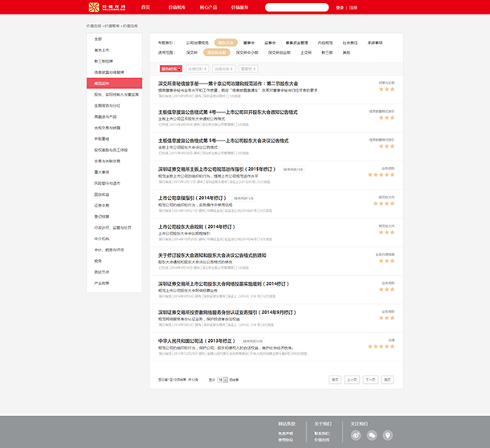Click the 价值在线 logo in header

(107, 7)
